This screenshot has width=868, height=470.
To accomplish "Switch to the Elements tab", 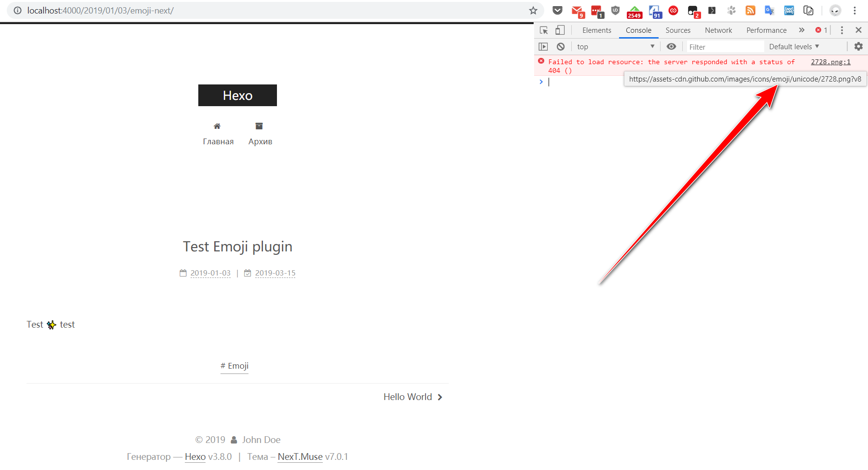I will (597, 30).
